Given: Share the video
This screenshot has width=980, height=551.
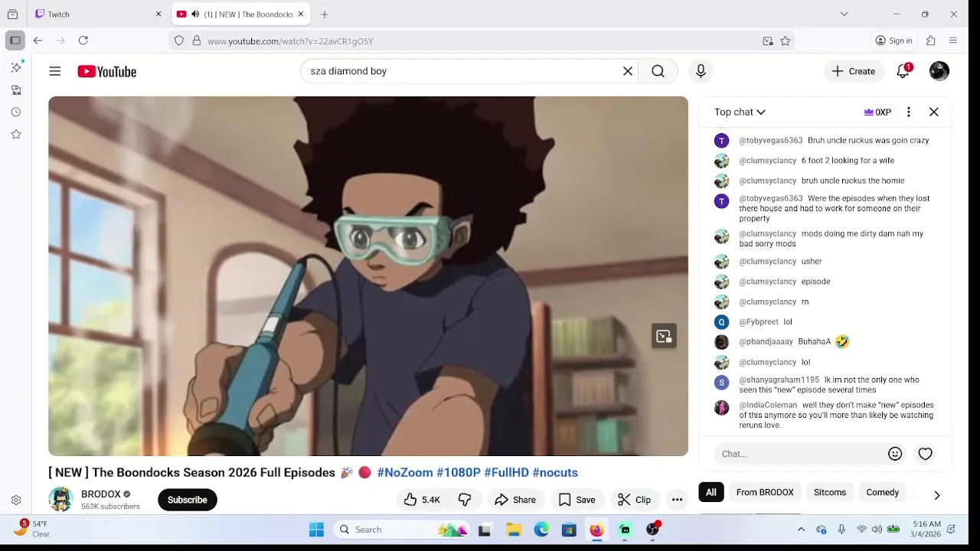Looking at the screenshot, I should click(x=515, y=500).
